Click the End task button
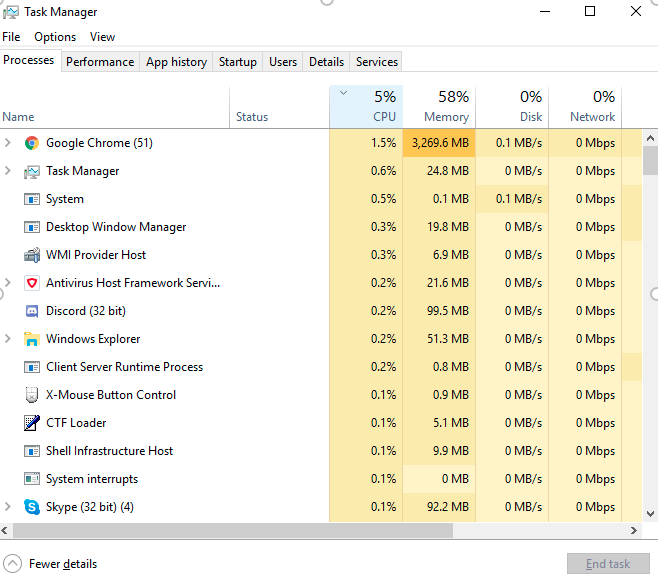The width and height of the screenshot is (658, 581). coord(608,564)
